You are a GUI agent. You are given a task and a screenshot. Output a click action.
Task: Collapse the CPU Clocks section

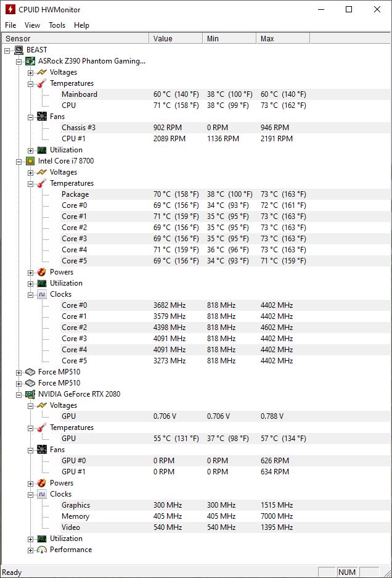click(x=31, y=294)
